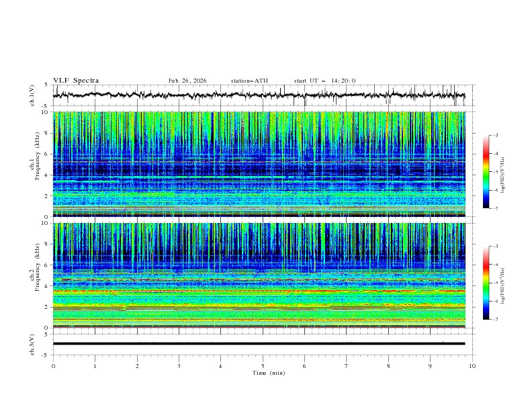532x411 pixels.
Task: Click the "-3" tick on ch.1 colorbar
Action: (495, 135)
